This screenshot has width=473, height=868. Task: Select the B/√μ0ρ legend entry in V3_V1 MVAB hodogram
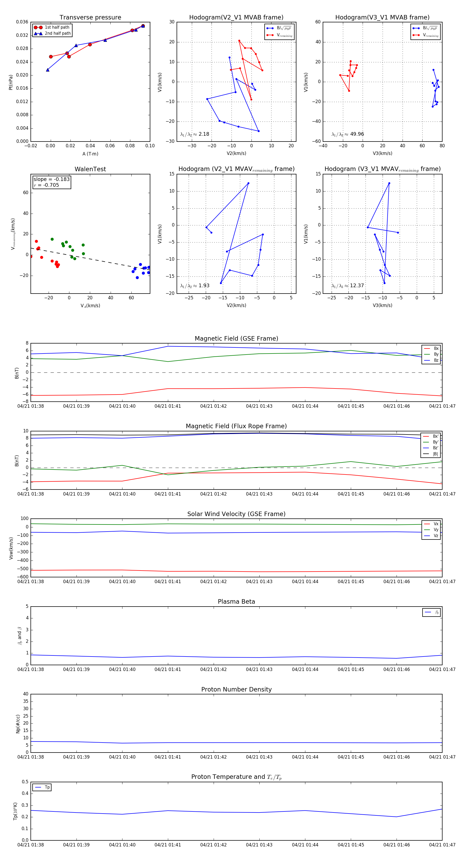425,28
